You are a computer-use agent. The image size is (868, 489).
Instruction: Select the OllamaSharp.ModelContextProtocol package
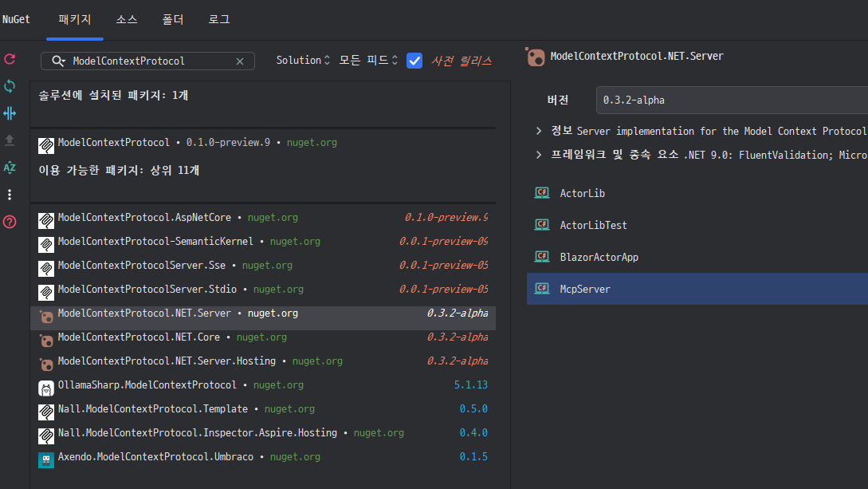[147, 385]
